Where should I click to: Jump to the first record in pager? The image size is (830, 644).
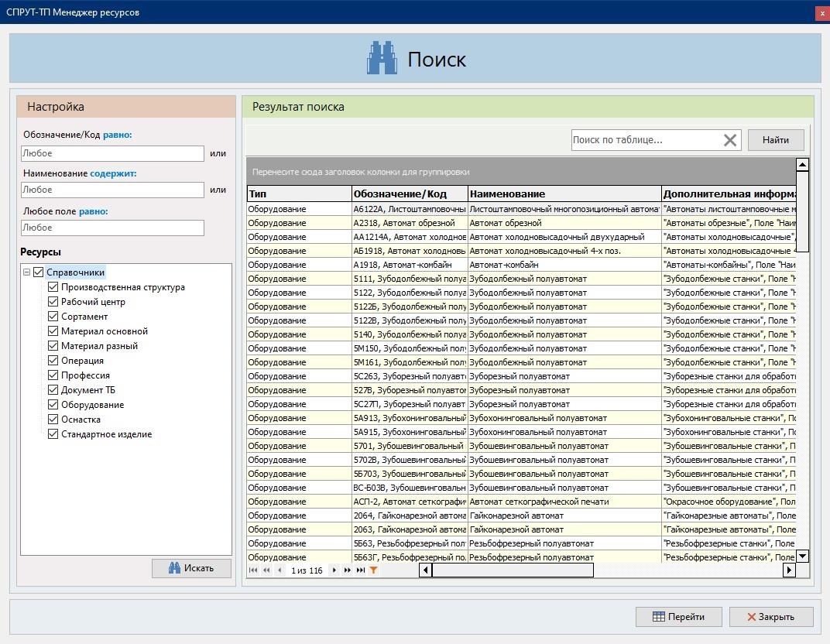[253, 570]
